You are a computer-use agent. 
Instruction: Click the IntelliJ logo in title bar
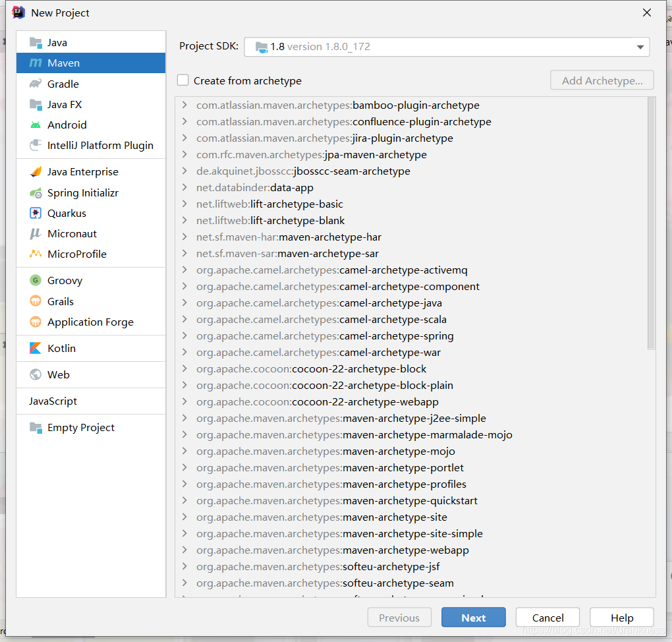18,13
